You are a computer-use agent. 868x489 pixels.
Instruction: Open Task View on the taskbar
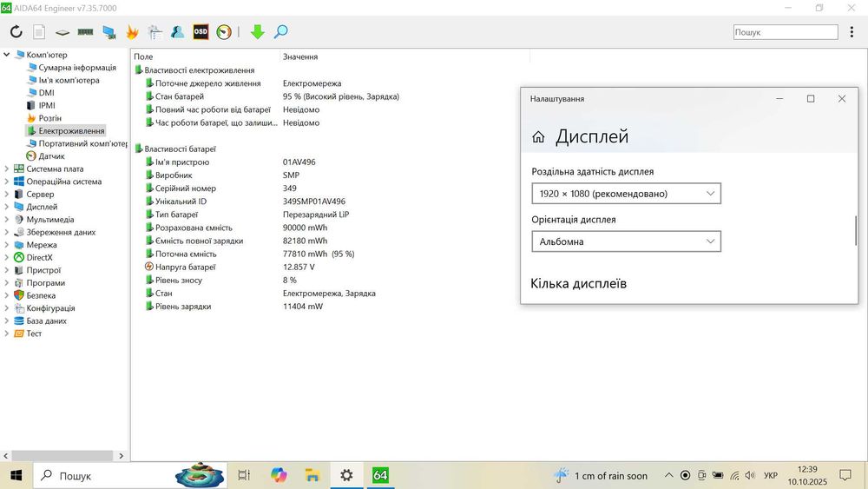pos(244,475)
